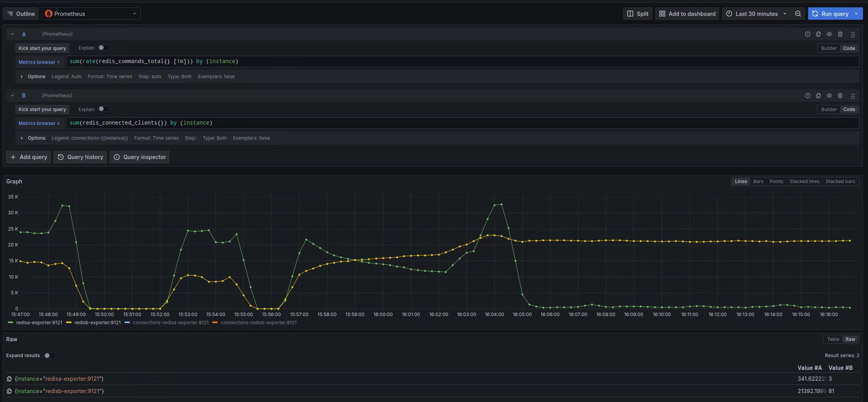This screenshot has height=402, width=868.
Task: Duplicate query A with the copy icon
Action: click(x=818, y=34)
